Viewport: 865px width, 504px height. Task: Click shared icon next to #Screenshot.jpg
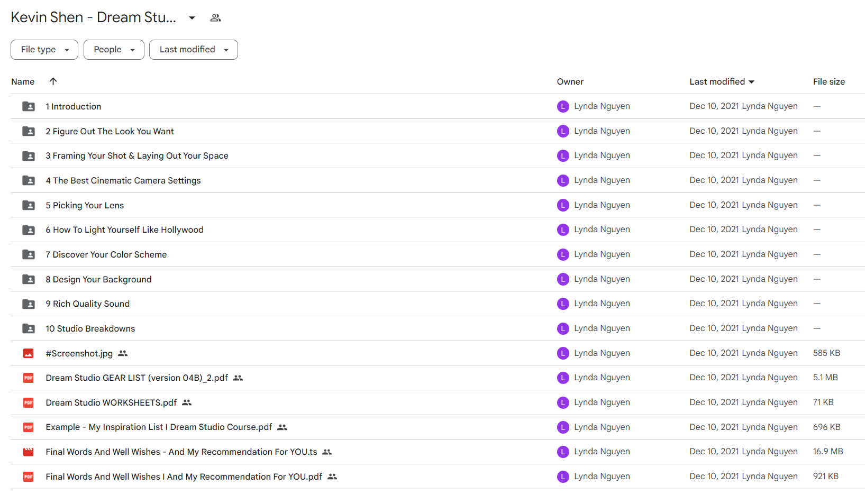coord(123,353)
